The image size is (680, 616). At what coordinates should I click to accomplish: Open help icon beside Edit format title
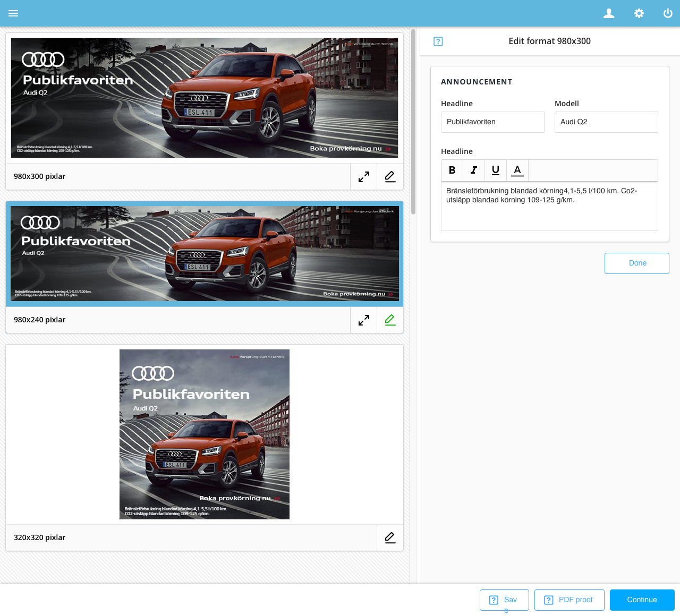438,41
